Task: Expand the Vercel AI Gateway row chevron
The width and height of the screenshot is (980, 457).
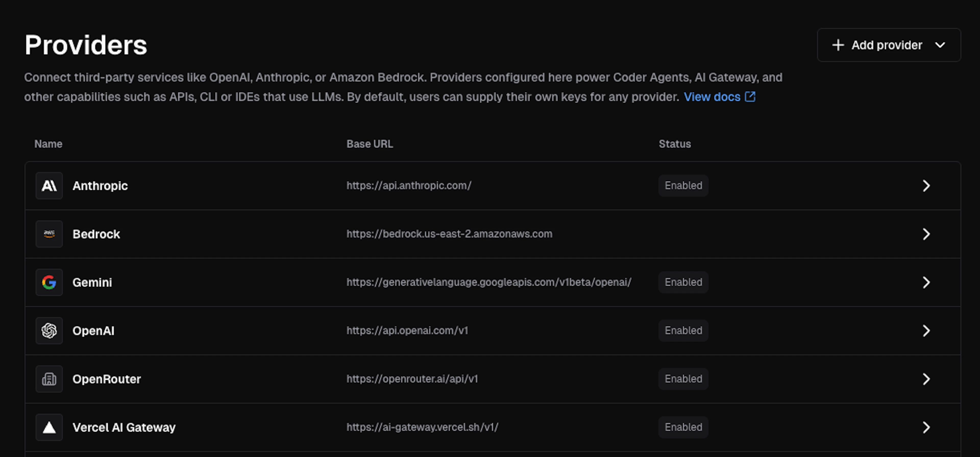Action: click(x=926, y=427)
